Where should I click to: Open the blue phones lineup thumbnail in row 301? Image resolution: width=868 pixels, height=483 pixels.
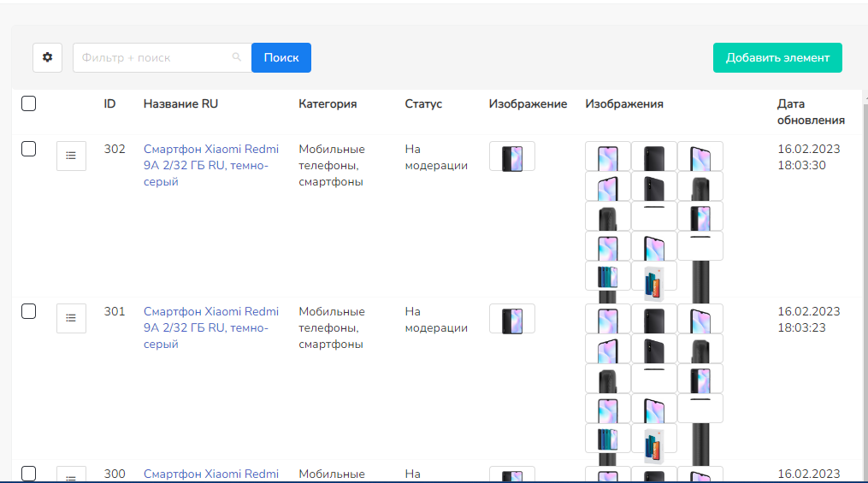coord(608,439)
